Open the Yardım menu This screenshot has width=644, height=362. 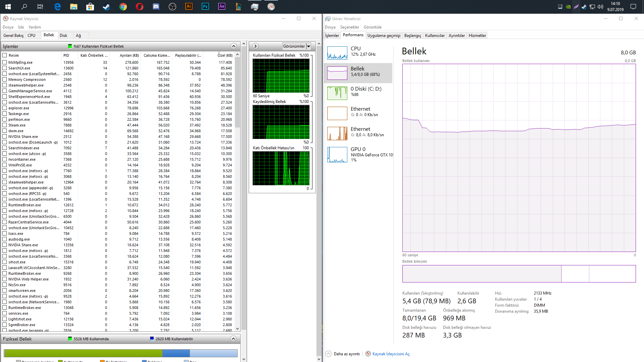tap(35, 27)
